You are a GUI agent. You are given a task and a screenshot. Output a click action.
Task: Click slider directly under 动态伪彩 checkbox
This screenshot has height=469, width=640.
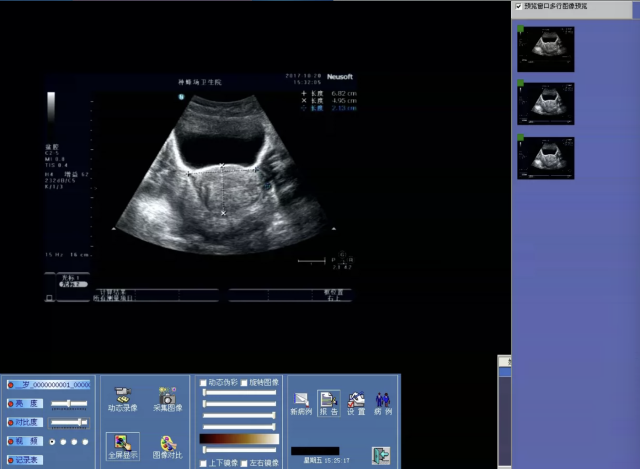pos(240,393)
